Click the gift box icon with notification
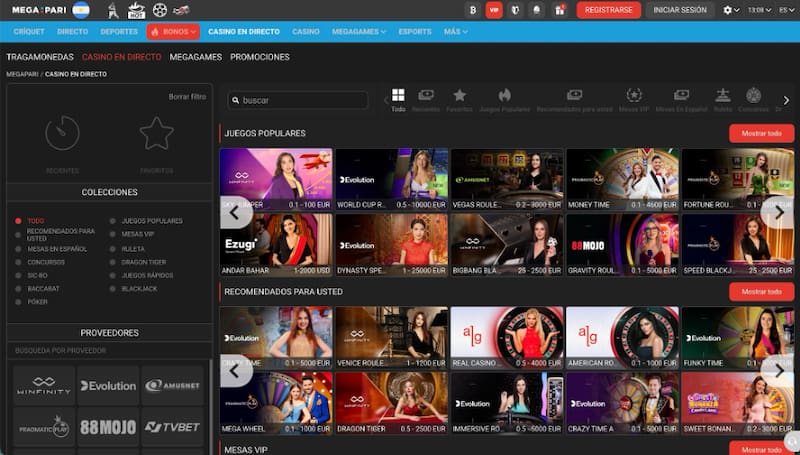This screenshot has width=800, height=455. tap(560, 10)
